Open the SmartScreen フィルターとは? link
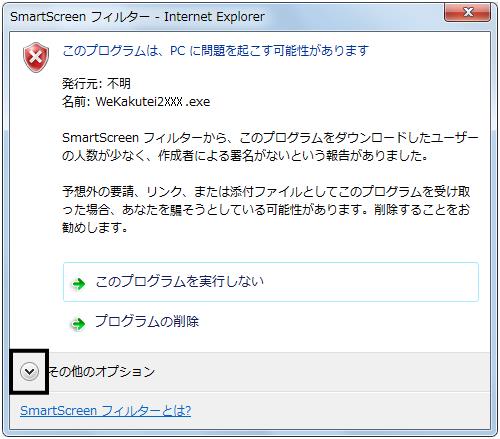500x439 pixels. tap(105, 410)
